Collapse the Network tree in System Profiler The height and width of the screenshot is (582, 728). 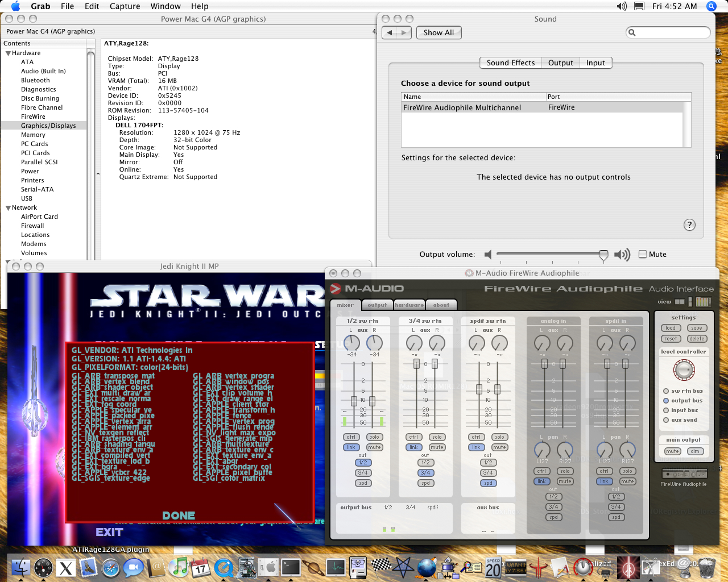tap(8, 207)
